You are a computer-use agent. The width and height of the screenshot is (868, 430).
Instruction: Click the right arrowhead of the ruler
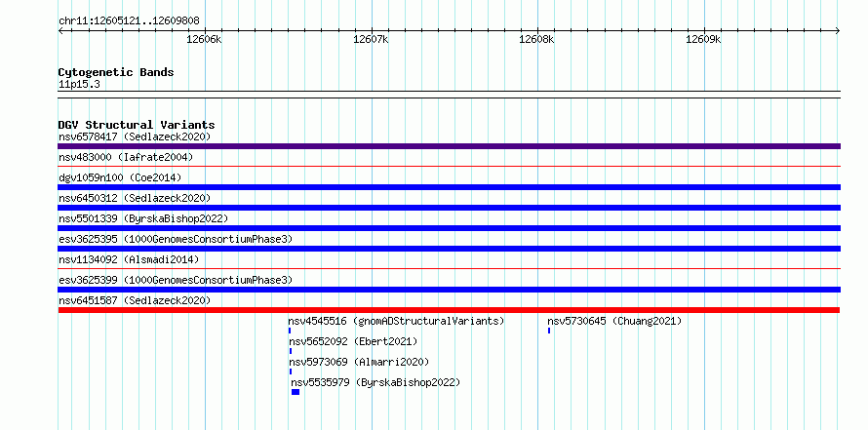coord(838,31)
